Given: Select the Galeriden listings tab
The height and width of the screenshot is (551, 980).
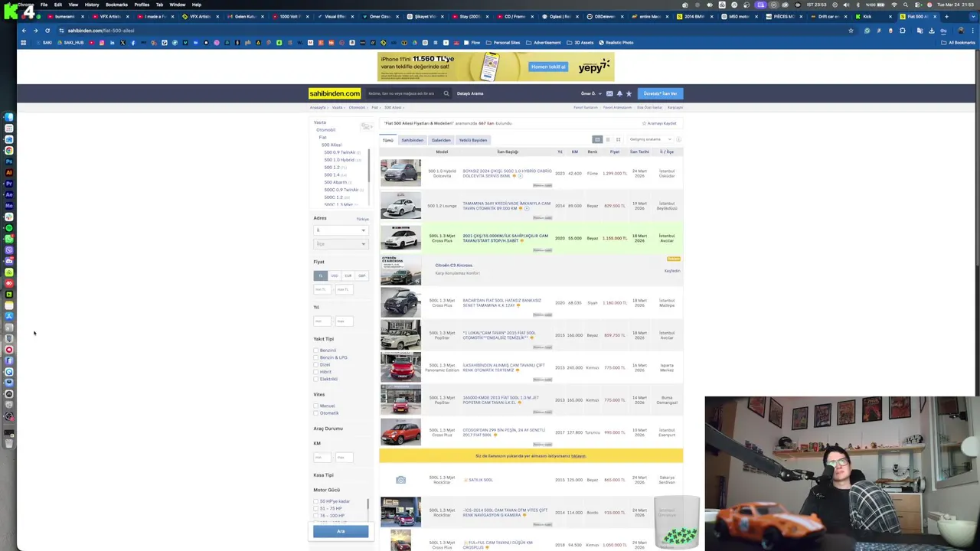Looking at the screenshot, I should pyautogui.click(x=441, y=140).
